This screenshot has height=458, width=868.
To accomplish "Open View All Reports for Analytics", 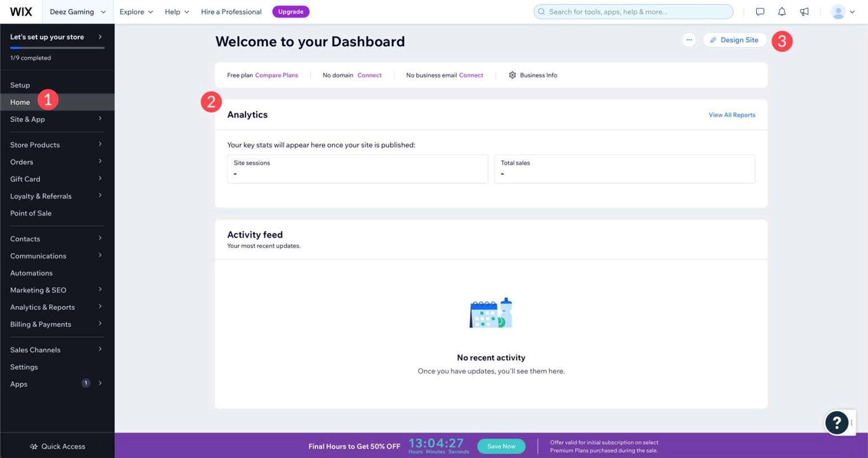I will 732,115.
